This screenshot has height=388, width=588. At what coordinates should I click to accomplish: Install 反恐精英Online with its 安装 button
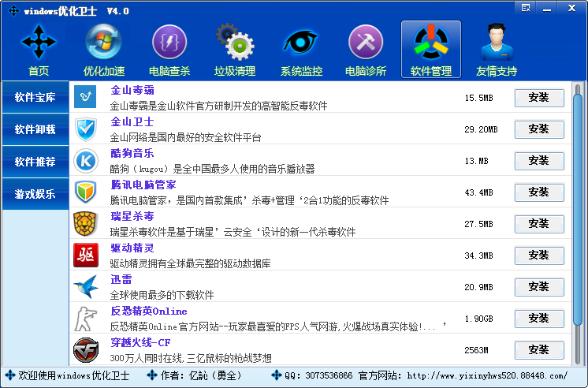(x=539, y=318)
